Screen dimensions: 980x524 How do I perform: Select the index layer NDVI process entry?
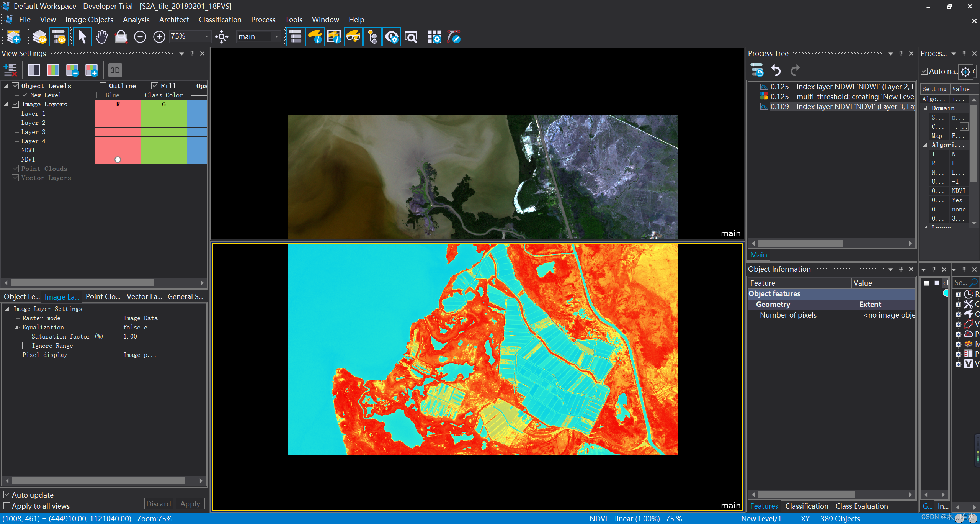[842, 106]
